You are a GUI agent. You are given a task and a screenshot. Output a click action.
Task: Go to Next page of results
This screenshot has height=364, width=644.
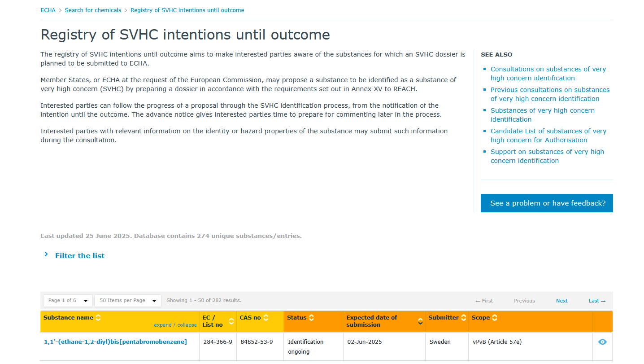coord(562,301)
